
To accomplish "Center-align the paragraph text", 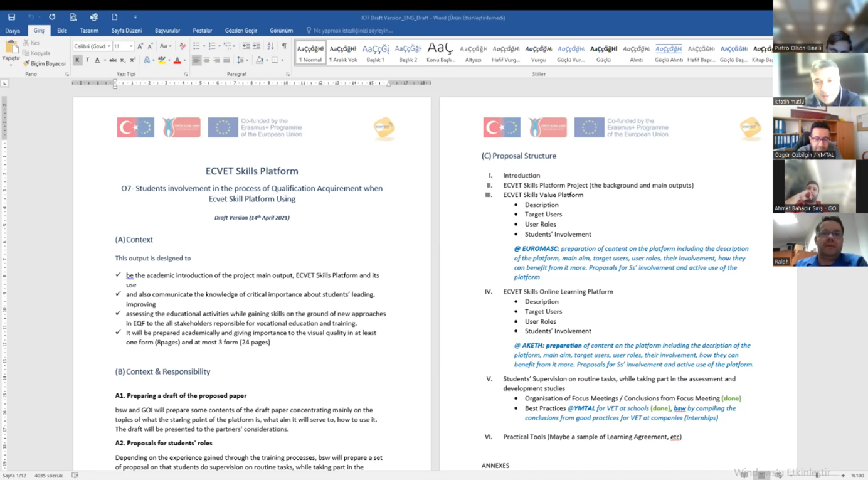I will (x=206, y=60).
